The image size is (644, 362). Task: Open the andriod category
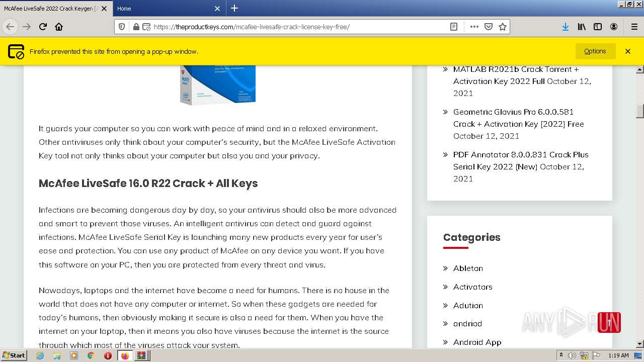467,324
